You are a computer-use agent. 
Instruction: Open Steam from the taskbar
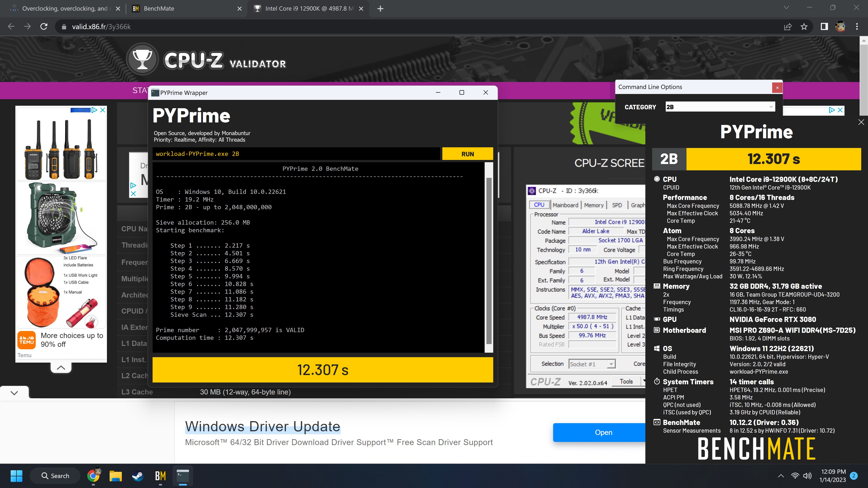point(138,476)
